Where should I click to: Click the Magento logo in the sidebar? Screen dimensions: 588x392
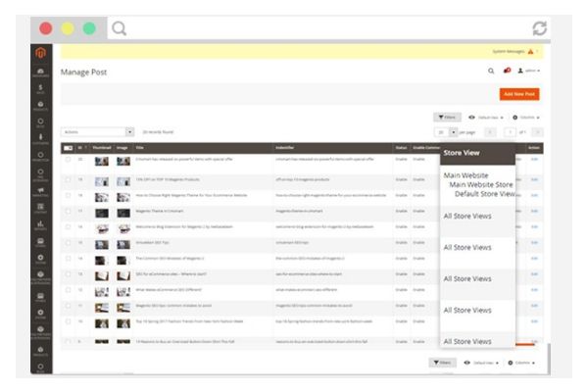pos(40,52)
